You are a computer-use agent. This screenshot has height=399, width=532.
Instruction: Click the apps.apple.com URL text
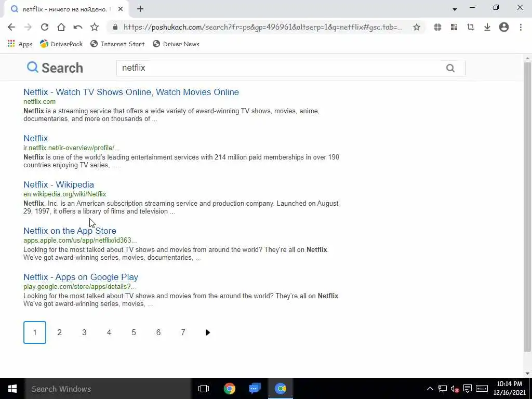tap(80, 240)
